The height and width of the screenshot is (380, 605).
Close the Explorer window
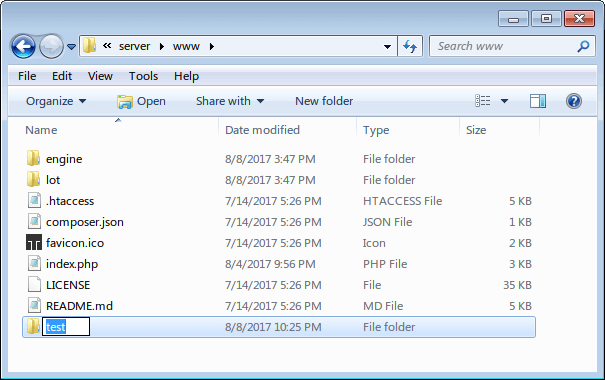click(579, 19)
